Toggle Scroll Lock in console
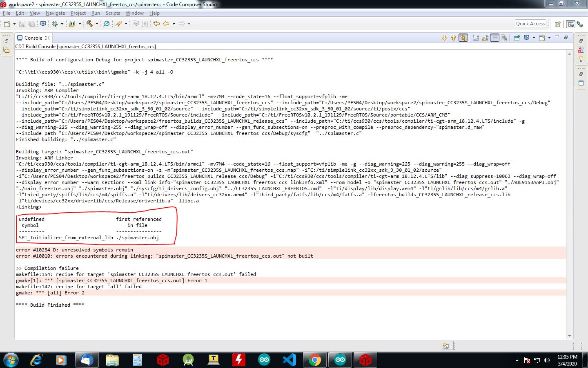 point(485,38)
